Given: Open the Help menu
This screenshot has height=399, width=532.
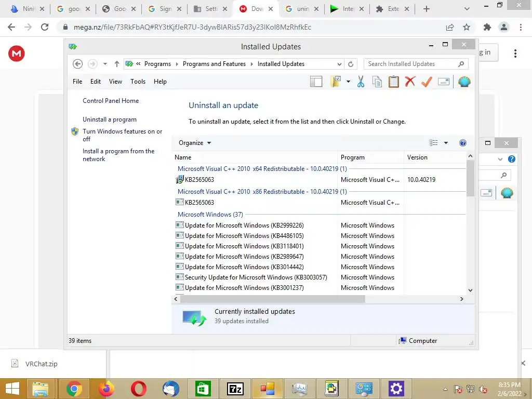Looking at the screenshot, I should (160, 82).
